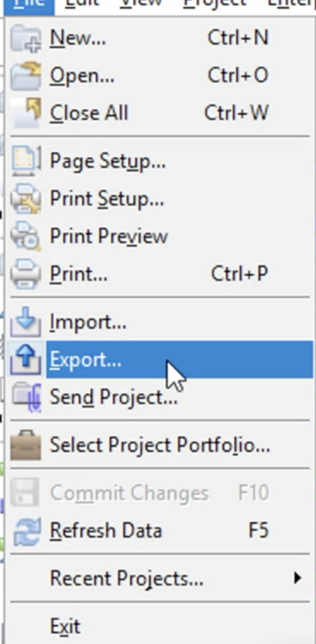Click the Select Project Portfolio briefcase icon
Image resolution: width=316 pixels, height=644 pixels.
tap(26, 445)
